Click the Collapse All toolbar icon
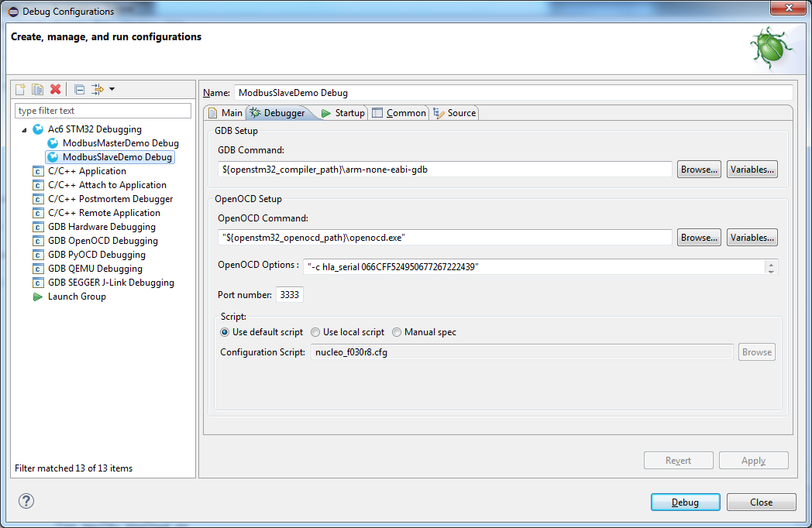This screenshot has height=528, width=812. tap(79, 90)
